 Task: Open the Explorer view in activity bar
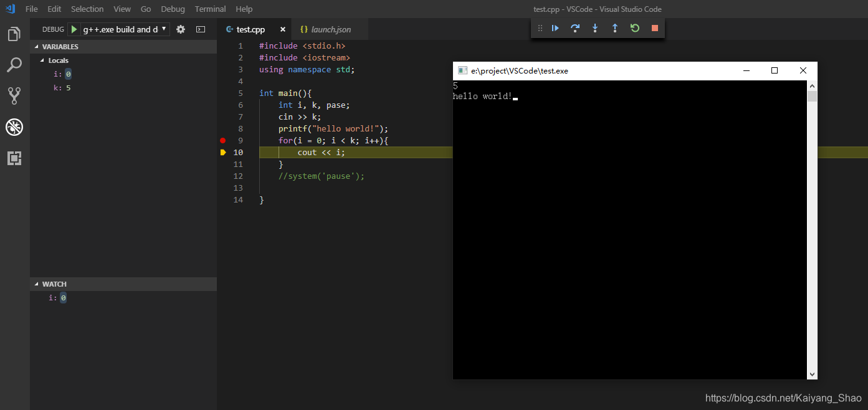coord(14,34)
